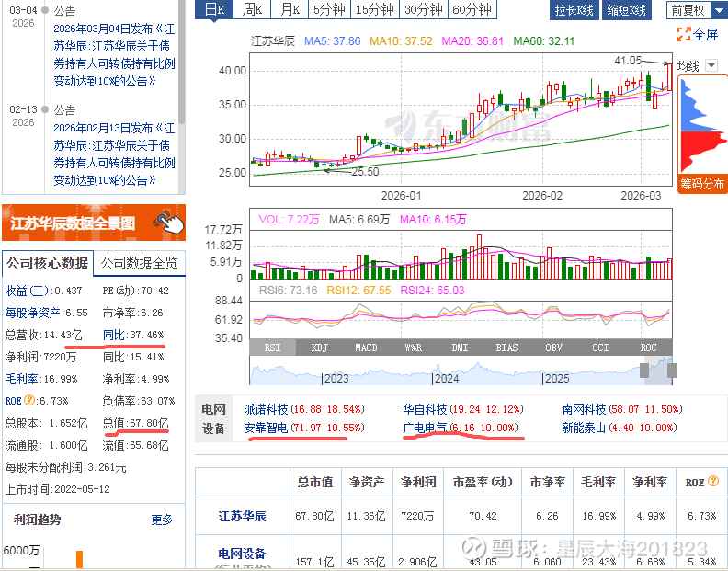Select the DMI indicator tab
Screen dimensions: 728x571
461,348
